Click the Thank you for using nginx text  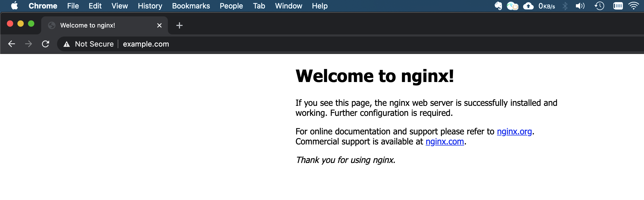pos(345,160)
